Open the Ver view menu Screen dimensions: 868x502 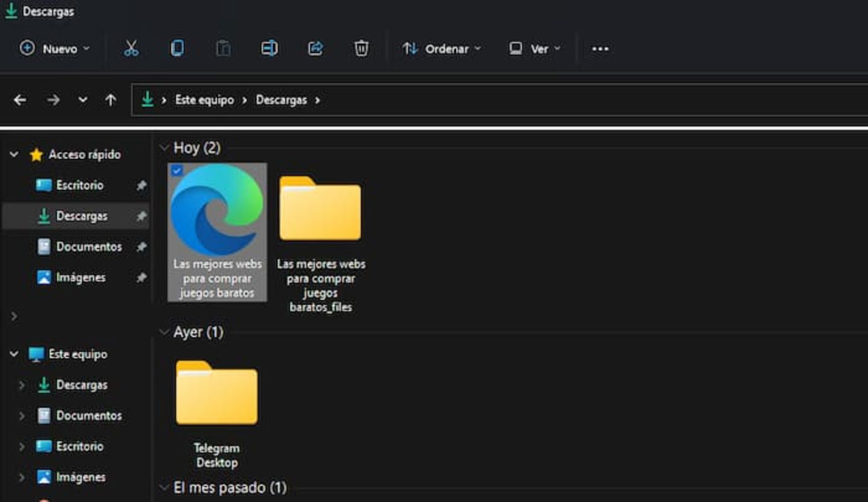(x=535, y=49)
